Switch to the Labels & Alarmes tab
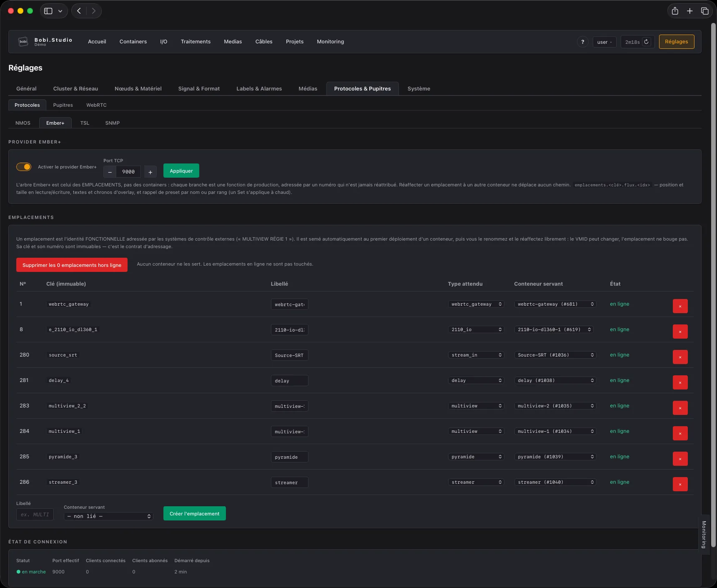Screen dimensions: 717x588 click(259, 88)
